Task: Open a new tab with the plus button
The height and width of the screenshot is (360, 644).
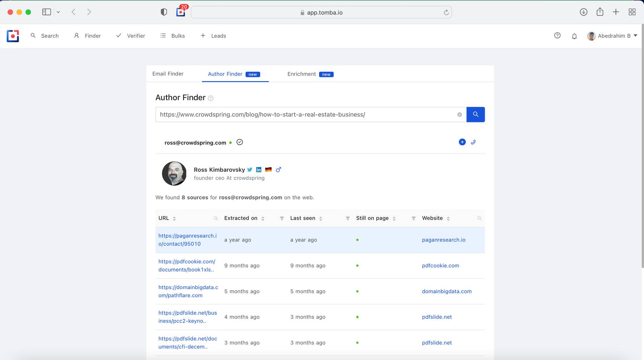Action: (x=616, y=12)
